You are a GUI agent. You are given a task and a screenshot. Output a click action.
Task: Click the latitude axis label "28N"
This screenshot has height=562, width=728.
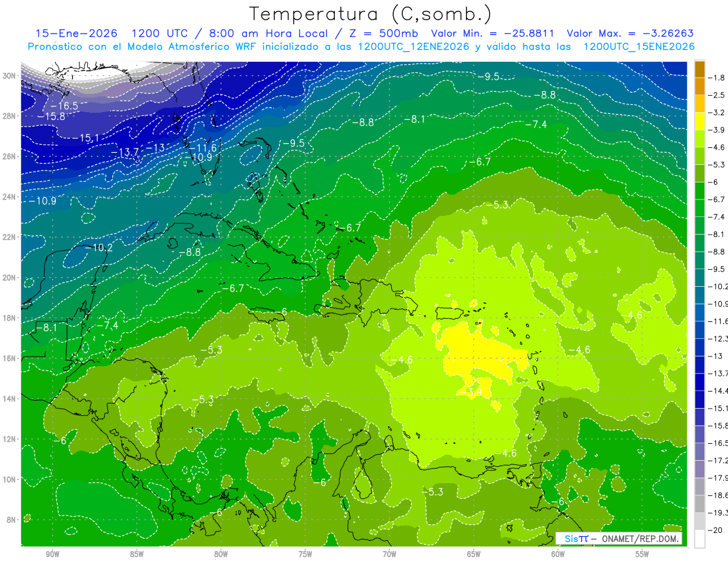coord(10,116)
